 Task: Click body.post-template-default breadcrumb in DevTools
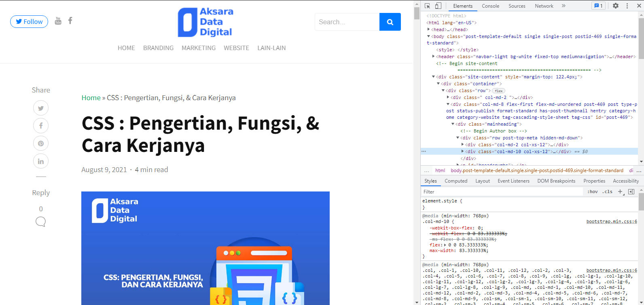(x=537, y=170)
